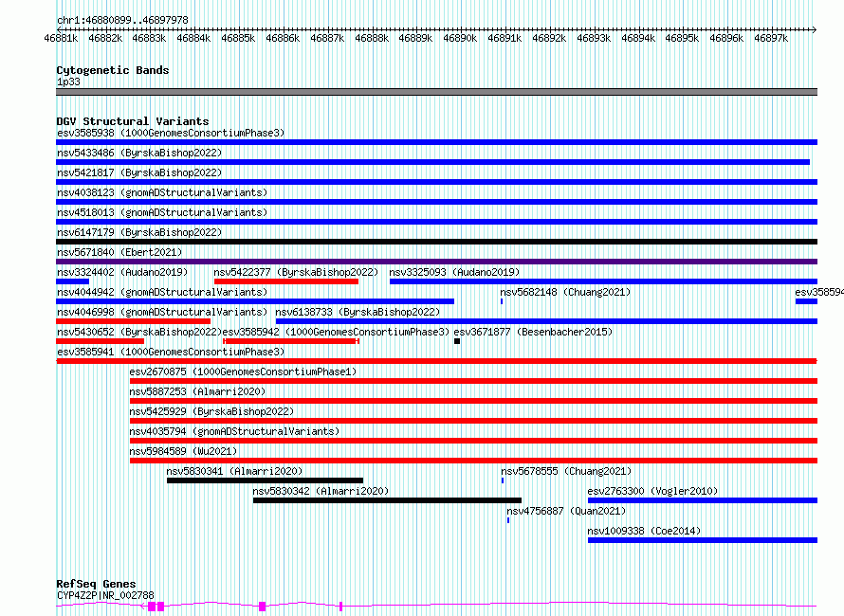This screenshot has width=844, height=616.
Task: Click the 46888k ruler label
Action: click(372, 38)
